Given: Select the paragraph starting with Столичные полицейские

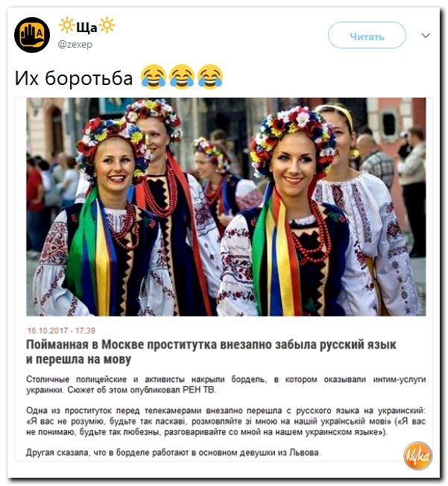Looking at the screenshot, I should [x=226, y=385].
